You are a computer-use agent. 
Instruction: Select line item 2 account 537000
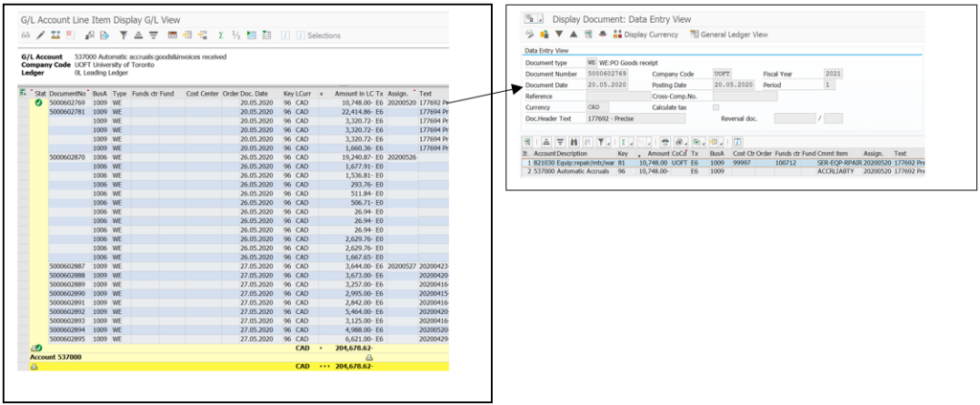click(x=545, y=171)
